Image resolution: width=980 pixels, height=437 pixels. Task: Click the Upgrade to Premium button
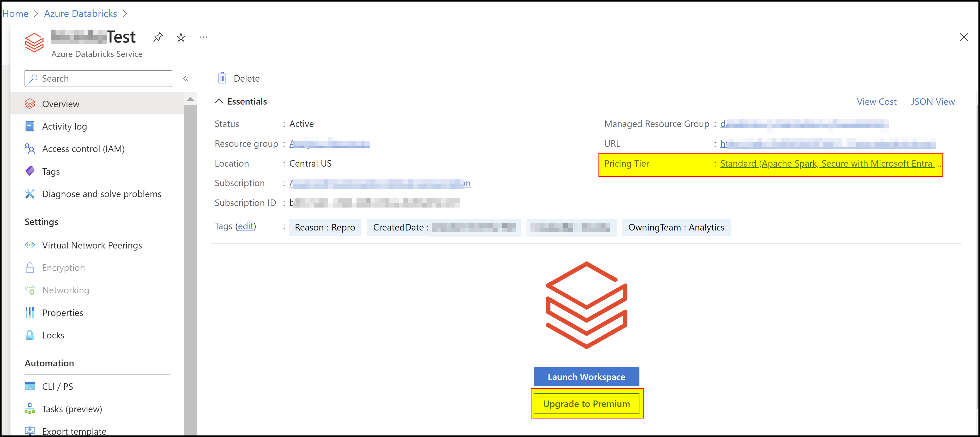pyautogui.click(x=586, y=404)
